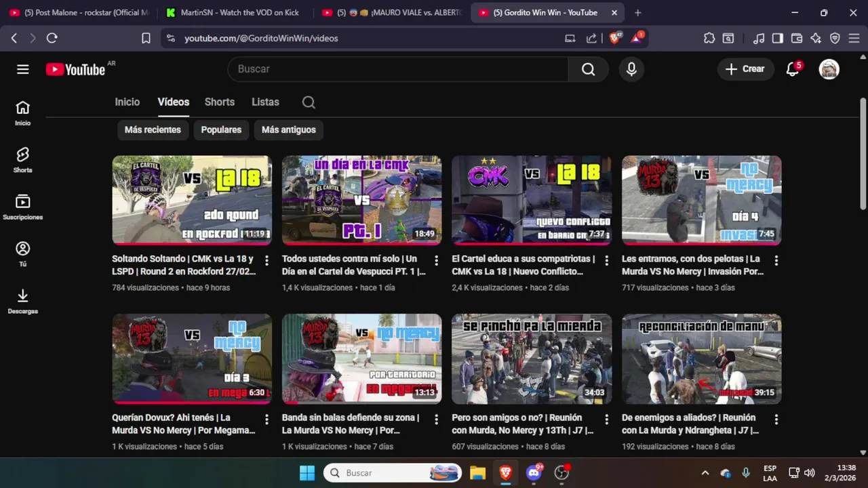Viewport: 868px width, 488px height.
Task: Open the channel Listas tab
Action: [x=265, y=102]
